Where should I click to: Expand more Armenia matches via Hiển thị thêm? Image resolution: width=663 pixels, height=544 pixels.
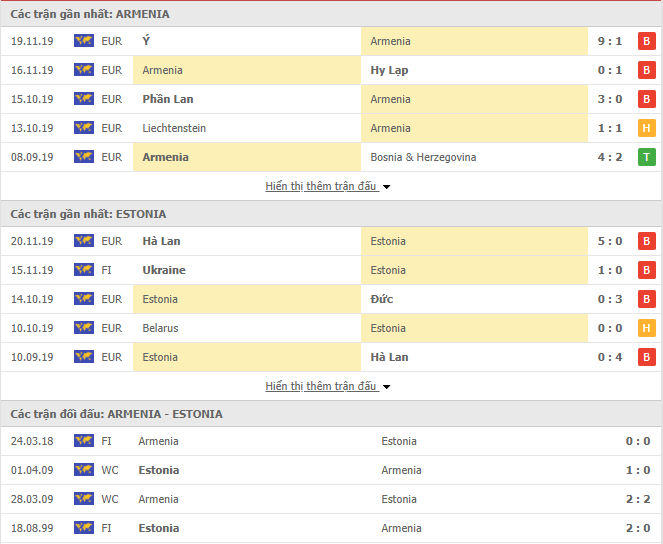[x=321, y=186]
